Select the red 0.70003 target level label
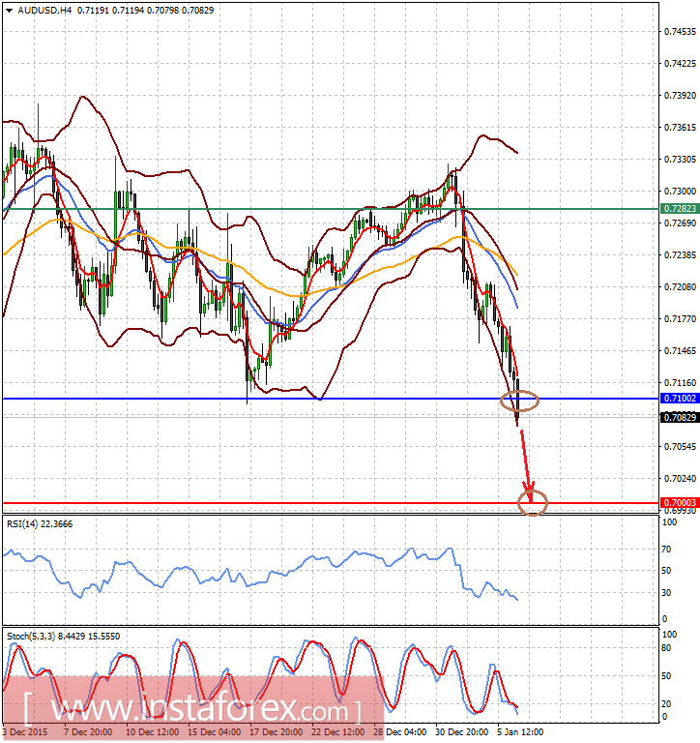 coord(679,503)
